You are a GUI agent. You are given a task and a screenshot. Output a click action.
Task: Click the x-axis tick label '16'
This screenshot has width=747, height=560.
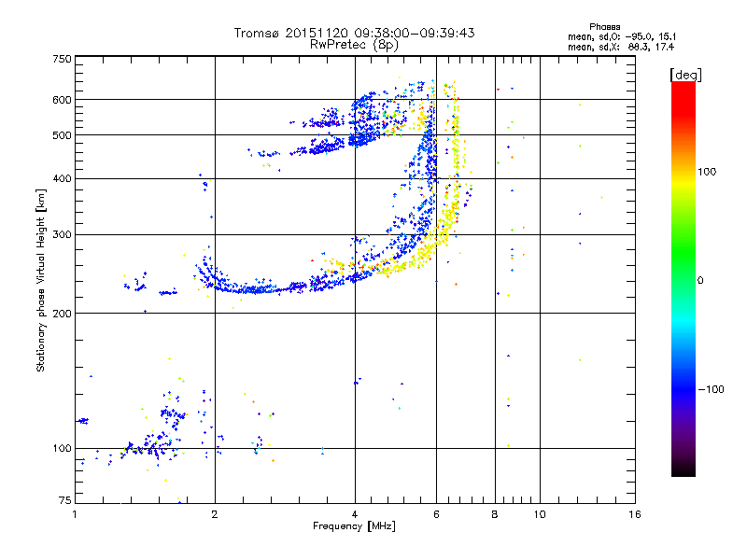(635, 514)
